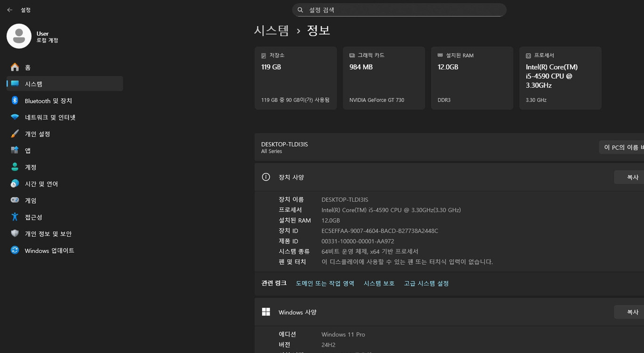This screenshot has width=644, height=353.
Task: Click the 설정 검색 search box
Action: coord(399,9)
